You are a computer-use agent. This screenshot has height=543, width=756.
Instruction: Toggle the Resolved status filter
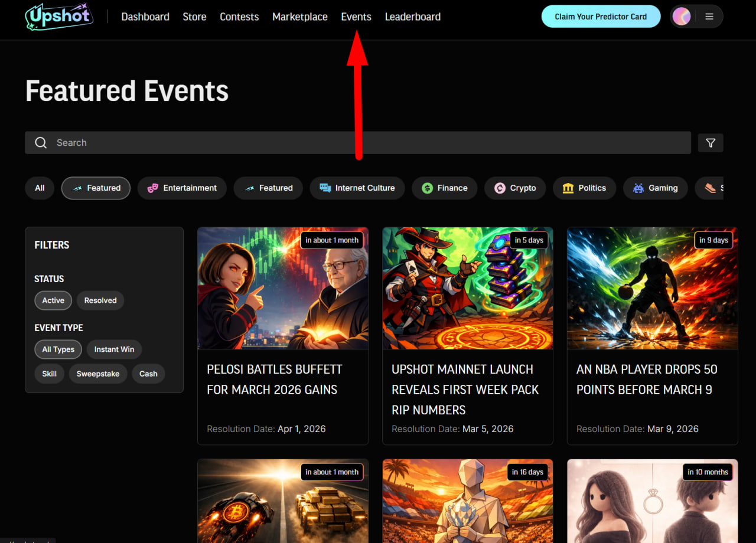coord(100,300)
